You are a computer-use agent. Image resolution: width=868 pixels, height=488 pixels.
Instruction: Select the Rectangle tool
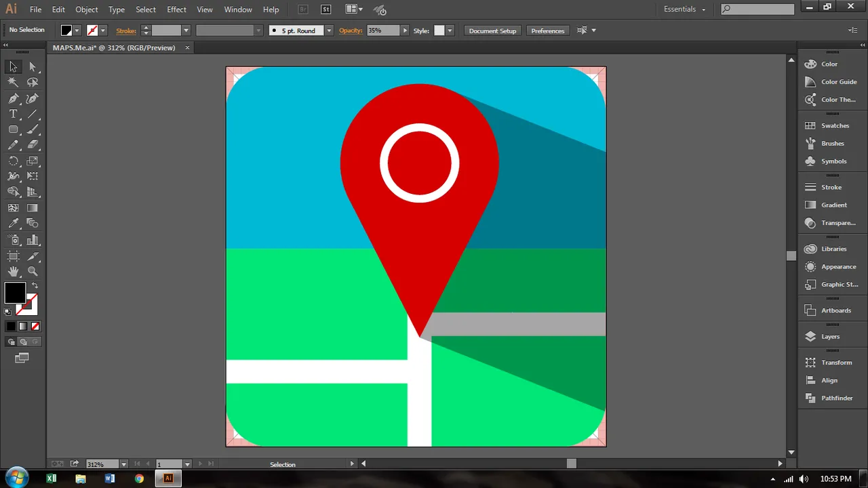(x=13, y=129)
